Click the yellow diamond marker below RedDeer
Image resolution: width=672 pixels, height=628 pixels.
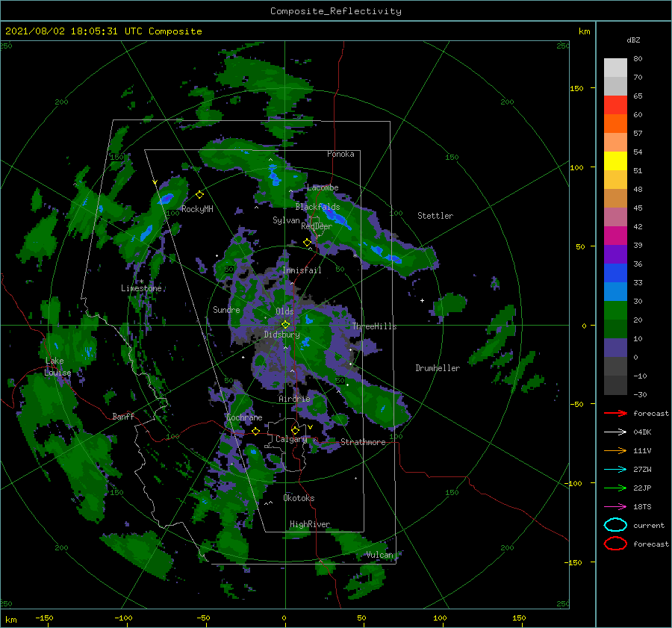pos(307,243)
